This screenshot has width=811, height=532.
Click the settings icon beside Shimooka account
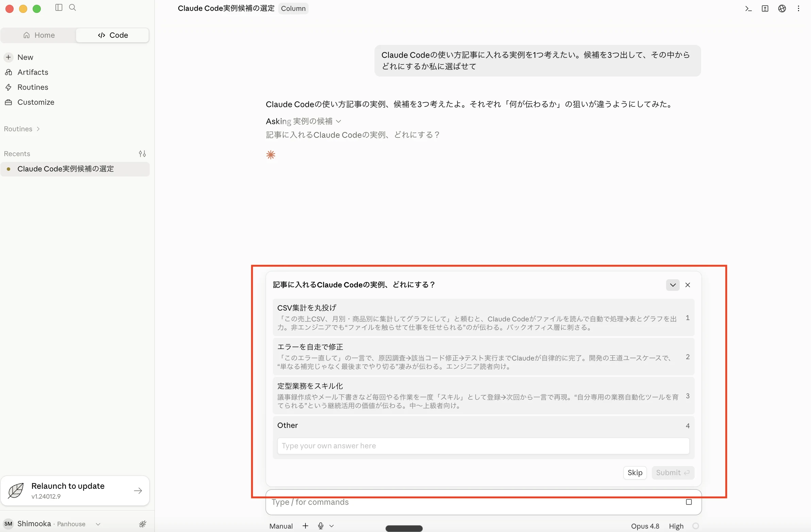pos(143,524)
